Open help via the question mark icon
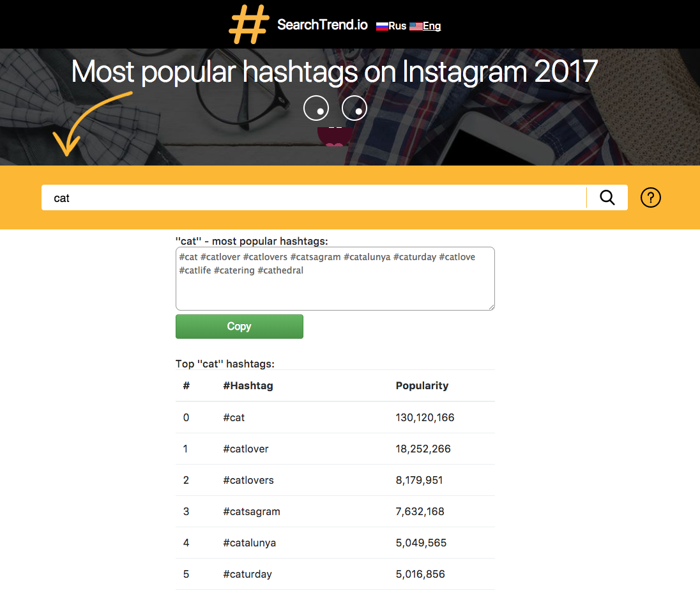The width and height of the screenshot is (700, 595). pos(650,197)
